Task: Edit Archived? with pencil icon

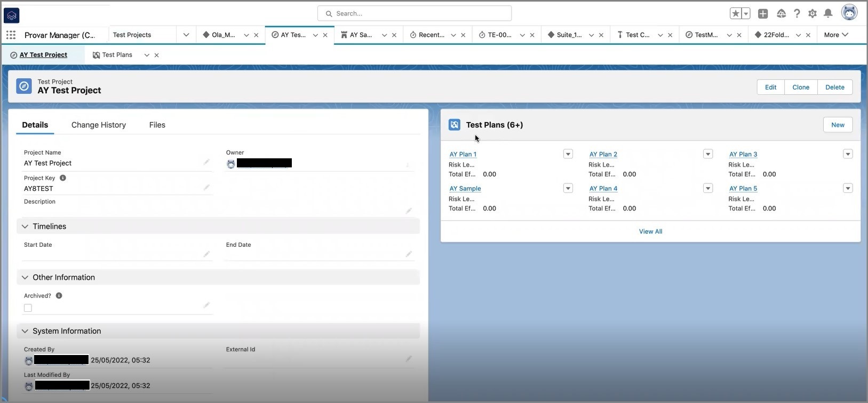Action: click(x=206, y=305)
